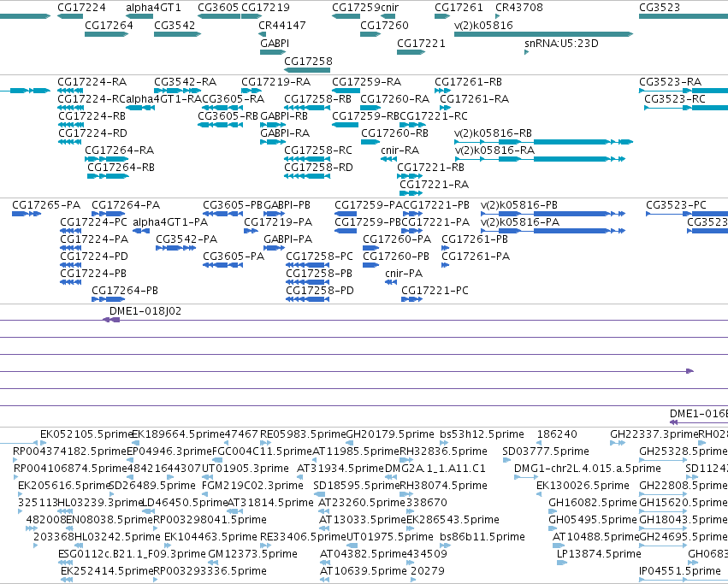The image size is (728, 584).
Task: Click the long v(2)k05816 gene bar
Action: click(x=543, y=34)
